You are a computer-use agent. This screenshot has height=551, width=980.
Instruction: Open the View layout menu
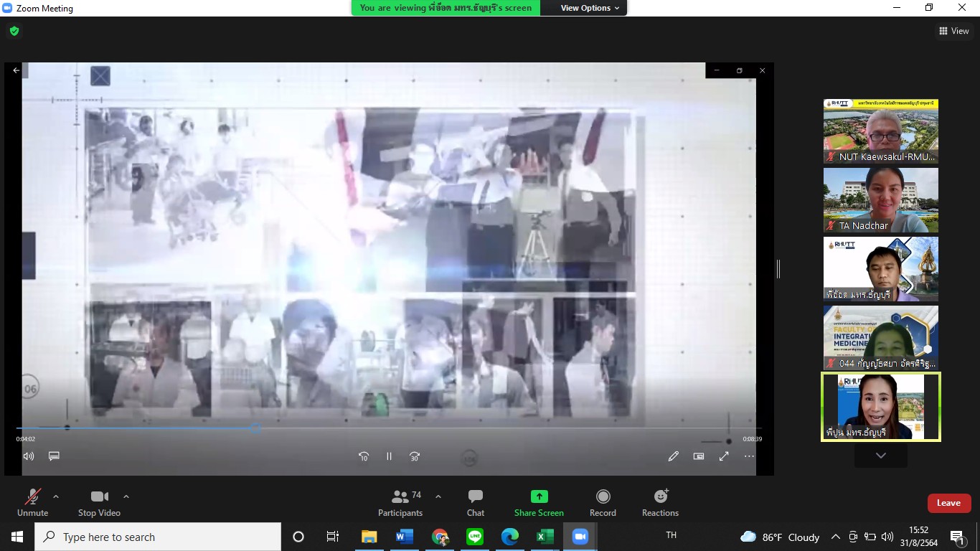(x=953, y=31)
